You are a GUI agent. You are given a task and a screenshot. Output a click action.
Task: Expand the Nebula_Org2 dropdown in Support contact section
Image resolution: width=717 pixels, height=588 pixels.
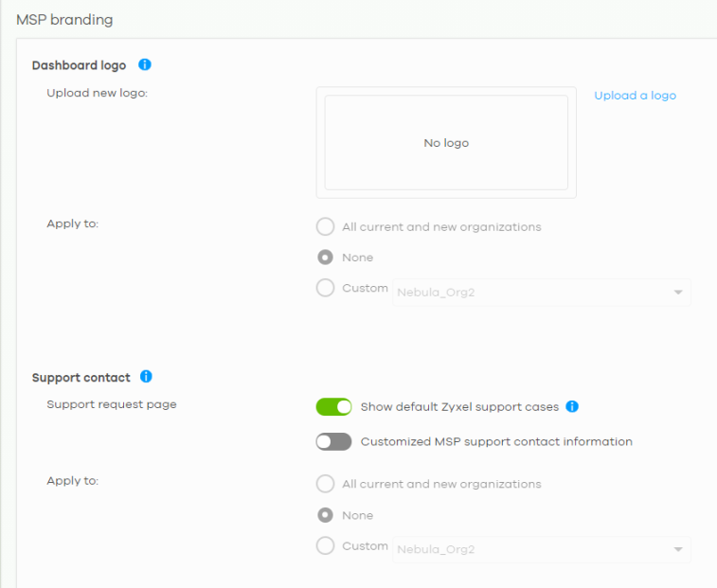coord(542,550)
